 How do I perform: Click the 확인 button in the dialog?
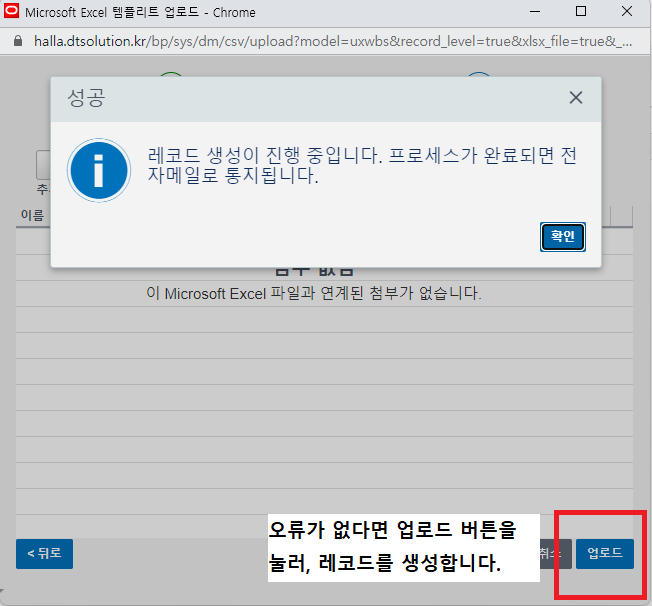pyautogui.click(x=562, y=237)
